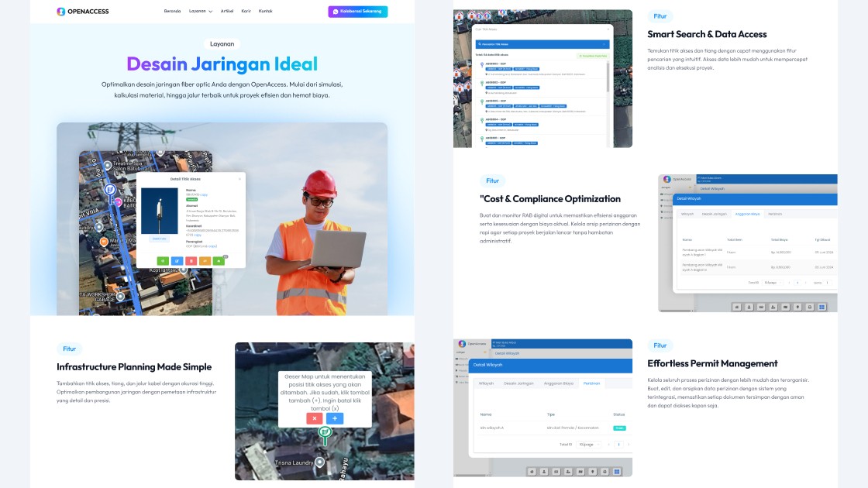Click the green access point pin below prompt

coord(325,435)
